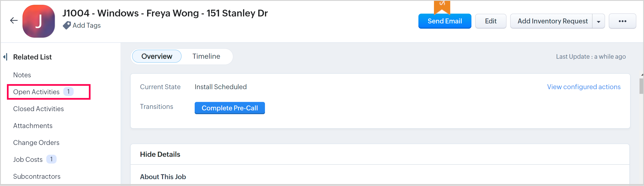
Task: Collapse the Hide Details section
Action: pyautogui.click(x=160, y=154)
